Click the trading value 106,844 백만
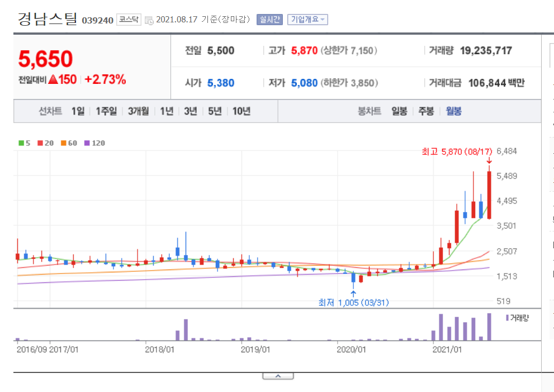 (x=496, y=83)
